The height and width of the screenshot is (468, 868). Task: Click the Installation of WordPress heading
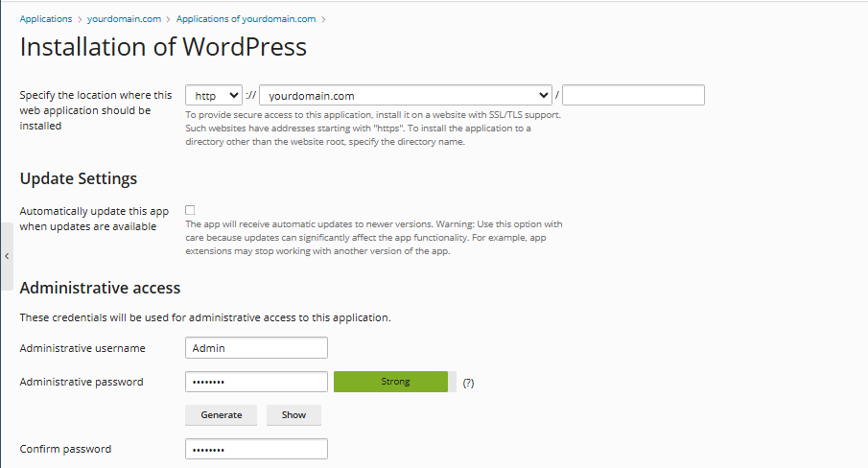[x=163, y=47]
